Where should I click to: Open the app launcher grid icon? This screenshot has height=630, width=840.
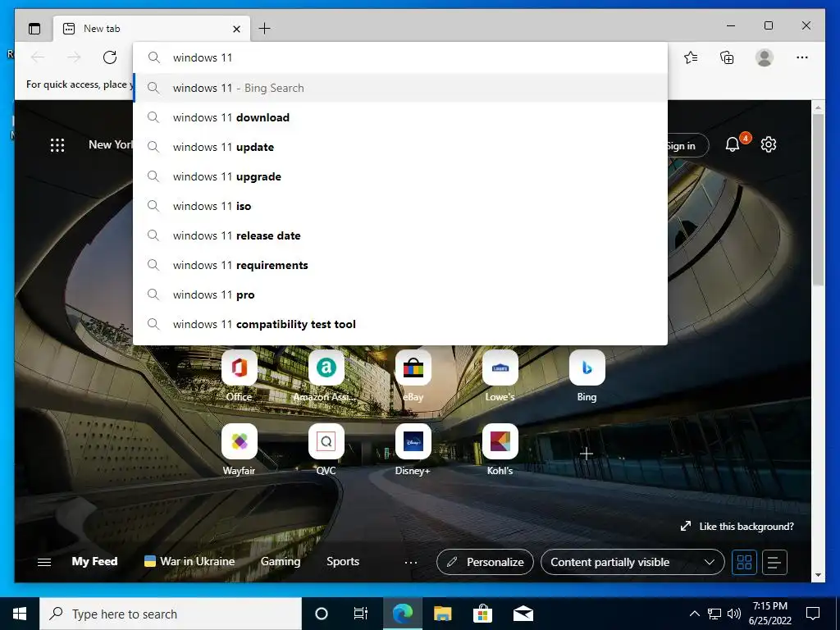[57, 144]
